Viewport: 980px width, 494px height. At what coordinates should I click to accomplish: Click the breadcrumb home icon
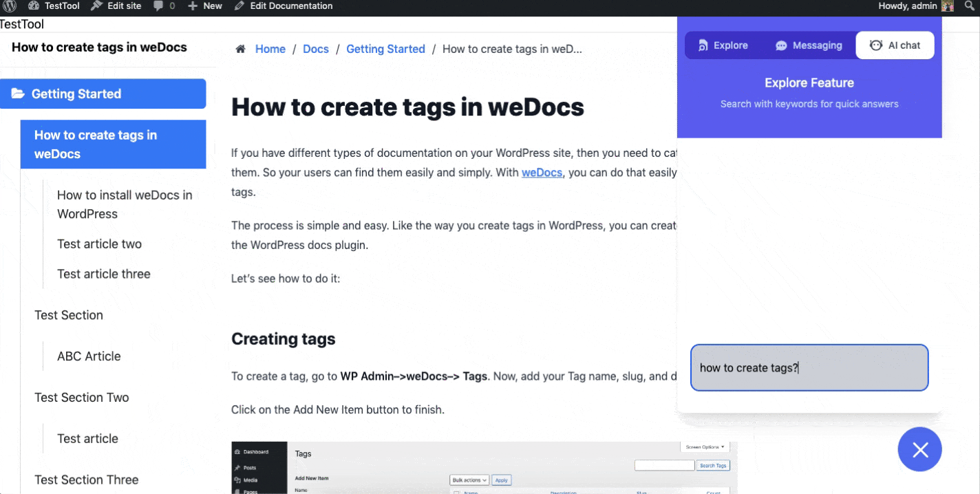[x=240, y=49]
